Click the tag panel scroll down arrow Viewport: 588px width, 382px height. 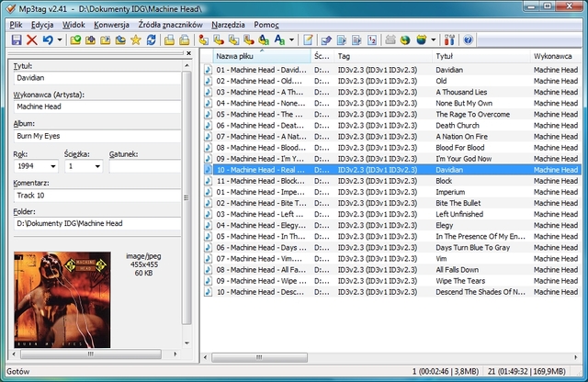point(187,343)
